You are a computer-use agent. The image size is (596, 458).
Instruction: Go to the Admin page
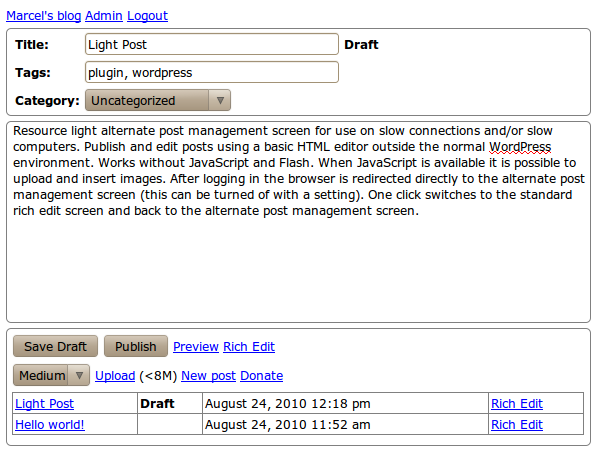104,16
